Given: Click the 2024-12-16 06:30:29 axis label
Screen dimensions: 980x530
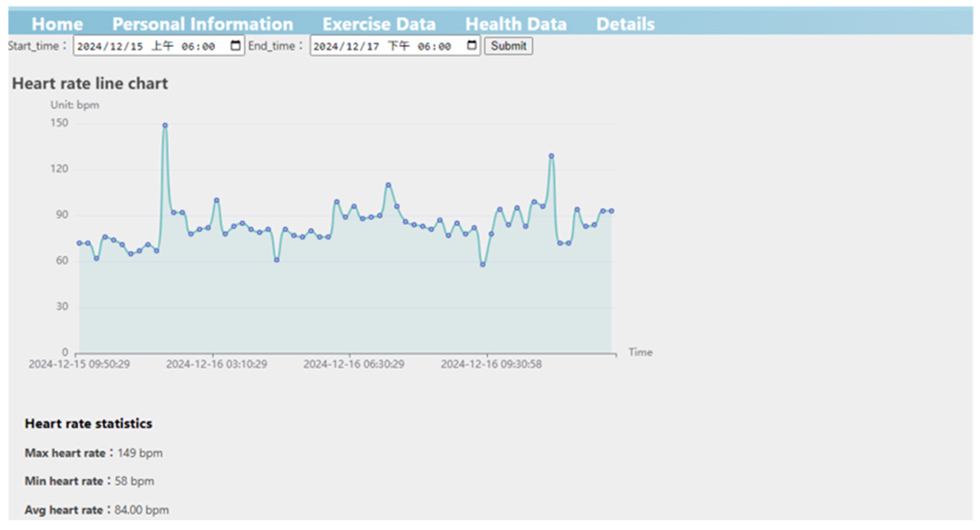Looking at the screenshot, I should [x=353, y=364].
